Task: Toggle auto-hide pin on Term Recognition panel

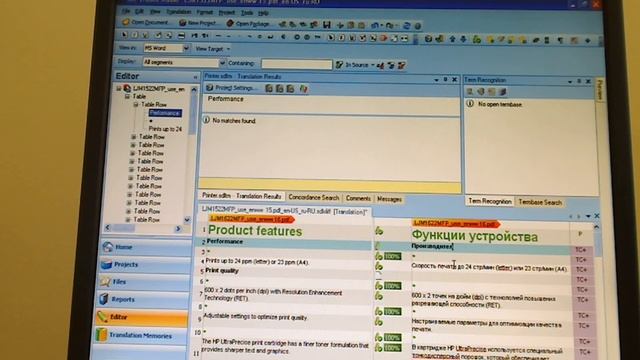Action: tap(579, 82)
